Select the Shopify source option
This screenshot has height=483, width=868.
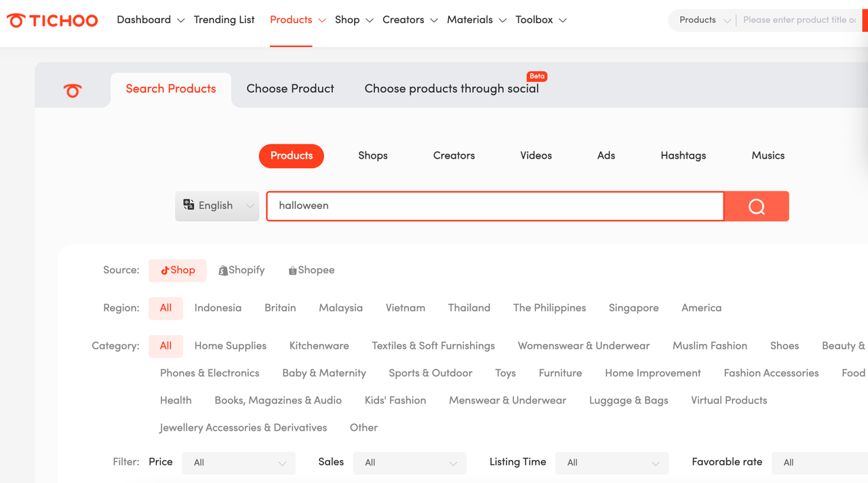[241, 270]
